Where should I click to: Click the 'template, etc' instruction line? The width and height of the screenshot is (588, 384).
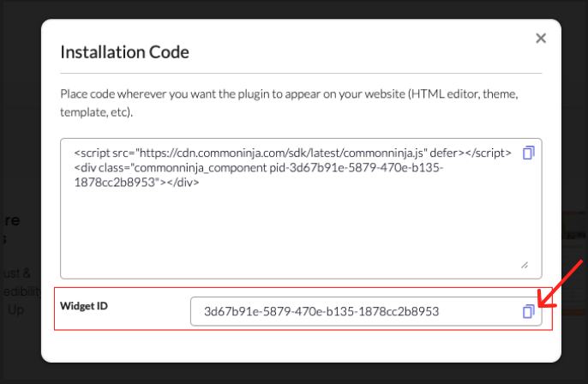96,112
